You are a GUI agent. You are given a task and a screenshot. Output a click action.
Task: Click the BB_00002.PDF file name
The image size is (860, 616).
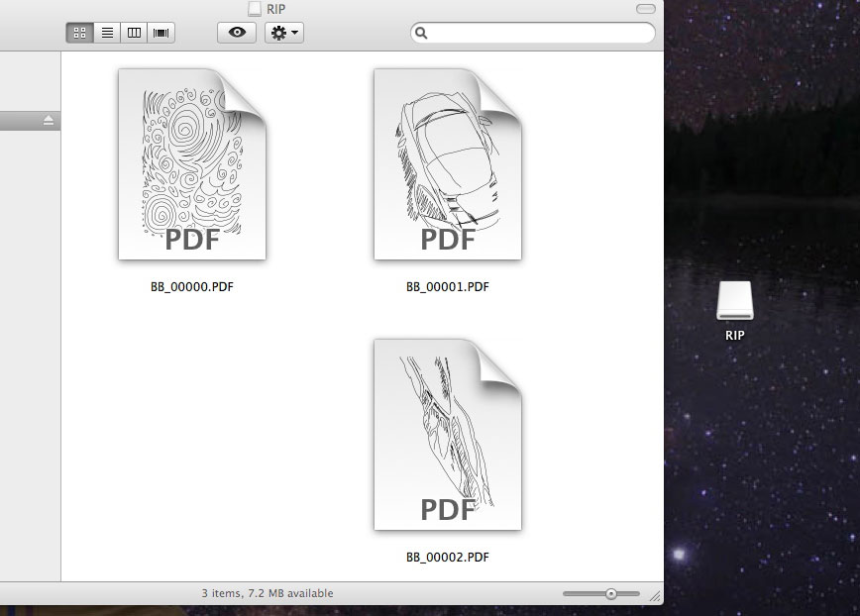[x=448, y=557]
